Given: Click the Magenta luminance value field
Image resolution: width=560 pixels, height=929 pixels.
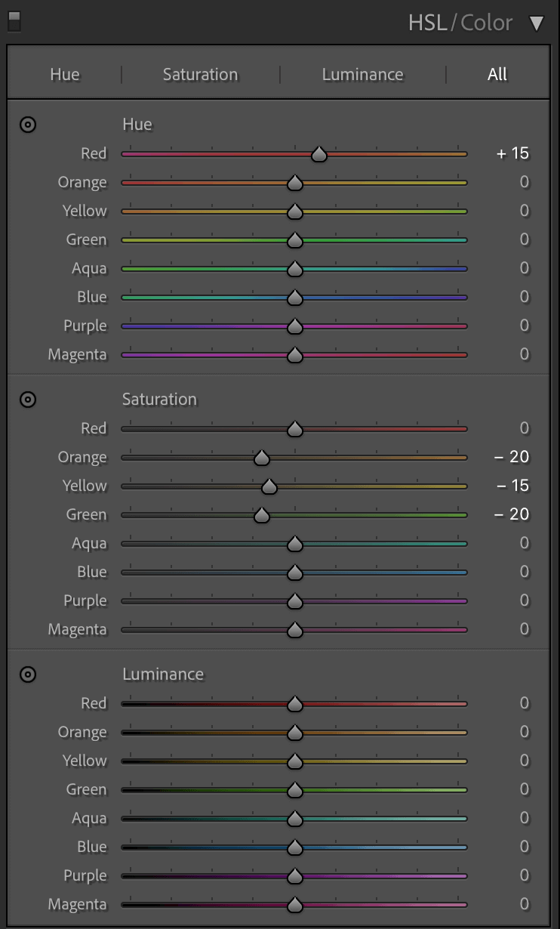Looking at the screenshot, I should point(524,904).
